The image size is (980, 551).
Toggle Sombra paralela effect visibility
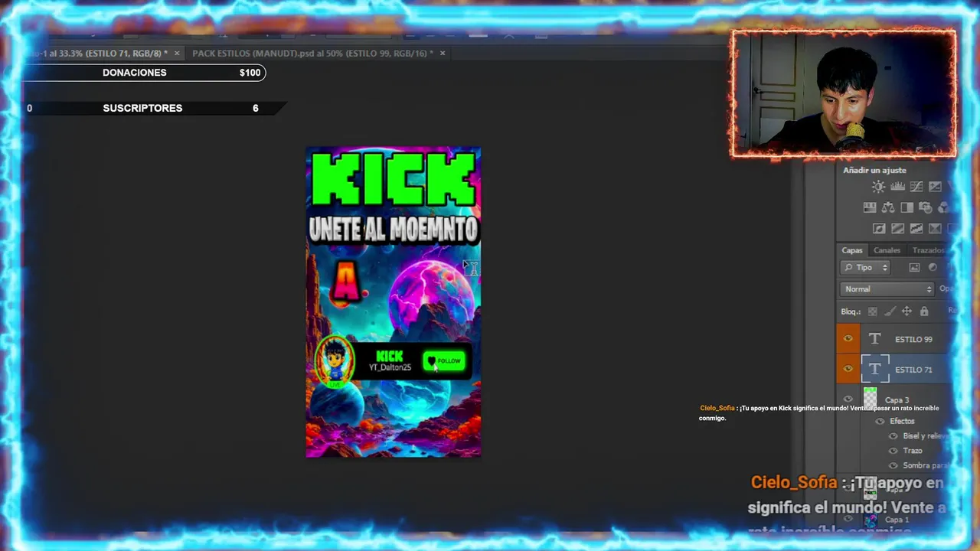click(x=893, y=465)
